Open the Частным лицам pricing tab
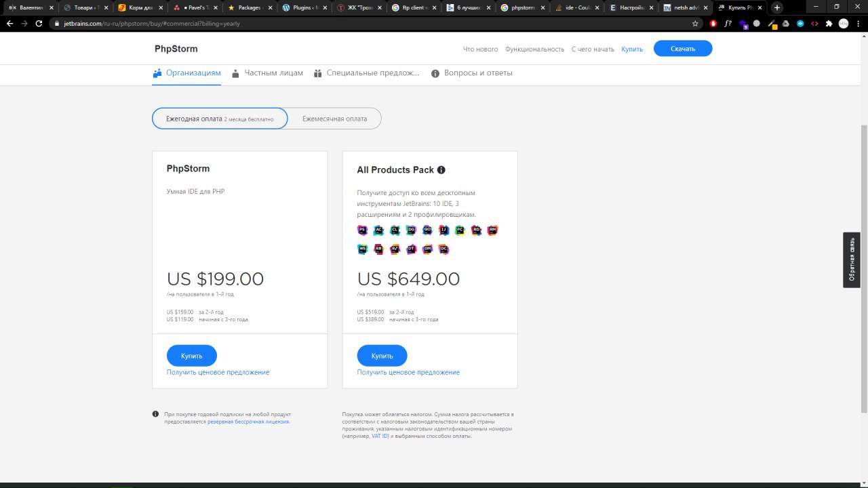 [267, 73]
